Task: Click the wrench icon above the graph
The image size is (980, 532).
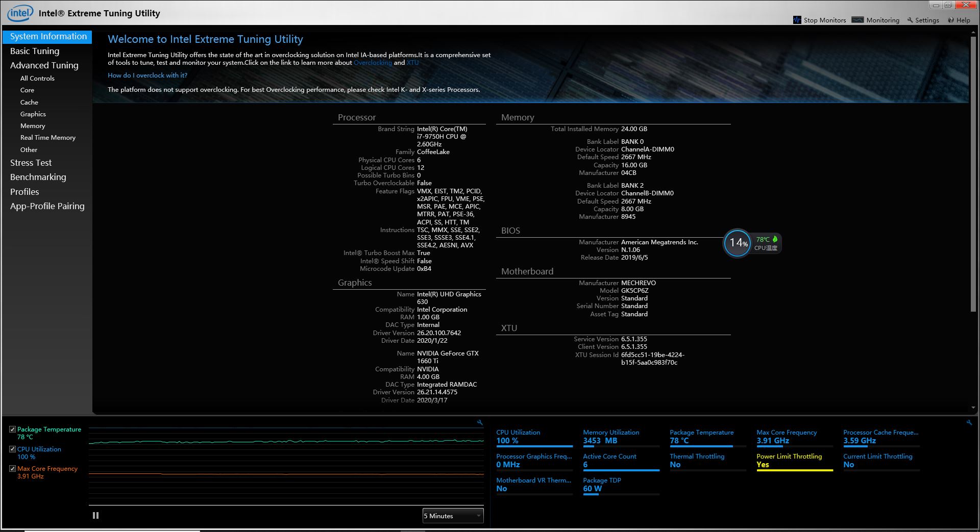Action: pos(480,422)
